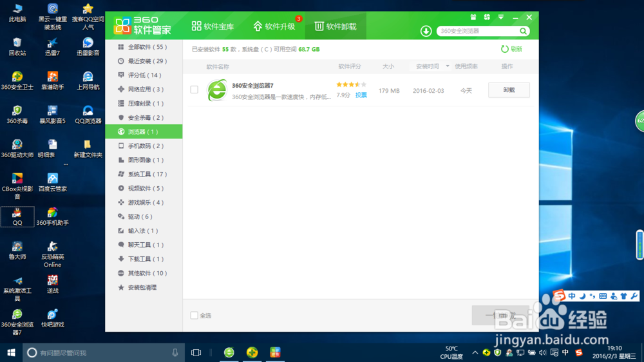Open 迅雷影音 desktop icon
The image size is (644, 362).
click(88, 47)
